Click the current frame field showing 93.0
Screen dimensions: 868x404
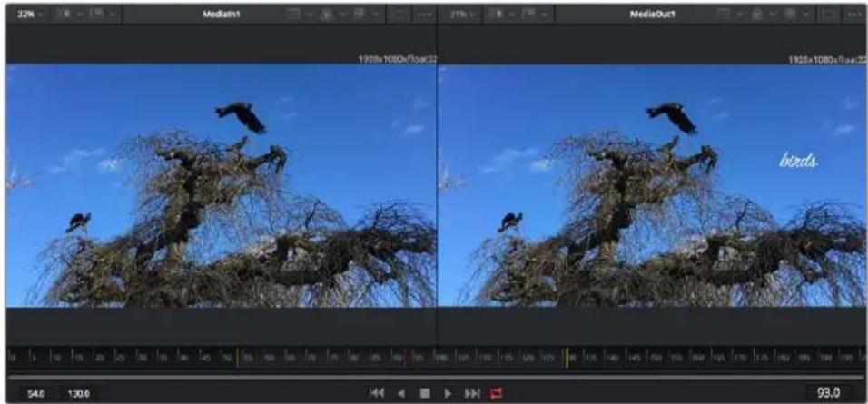click(827, 393)
